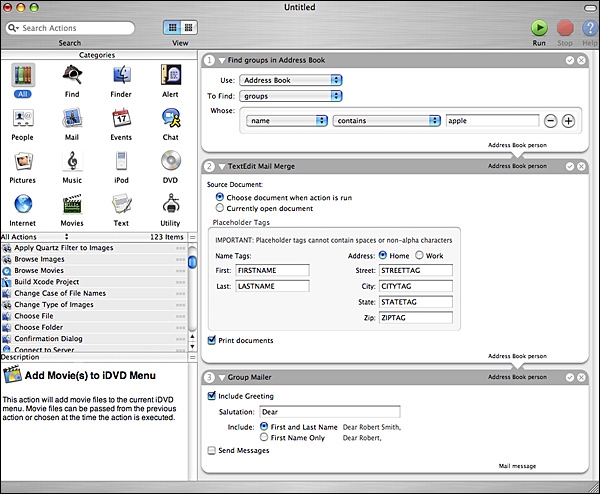Select Currently open document option

tap(220, 208)
